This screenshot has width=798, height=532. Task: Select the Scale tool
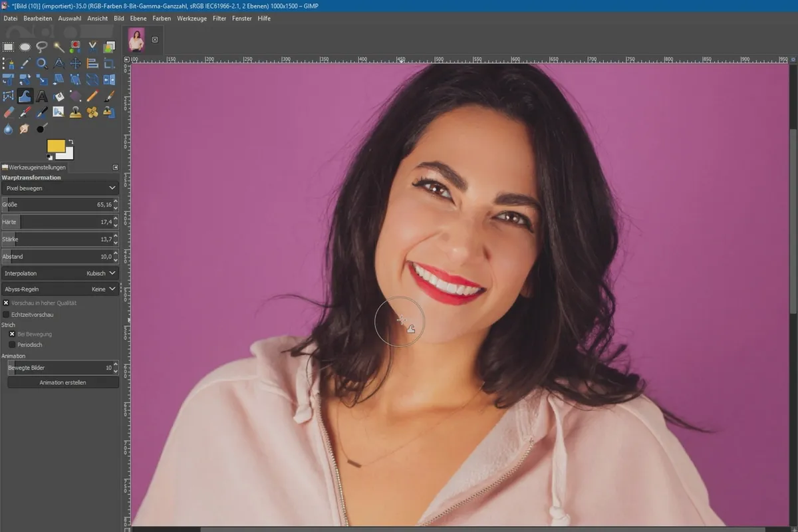(42, 80)
